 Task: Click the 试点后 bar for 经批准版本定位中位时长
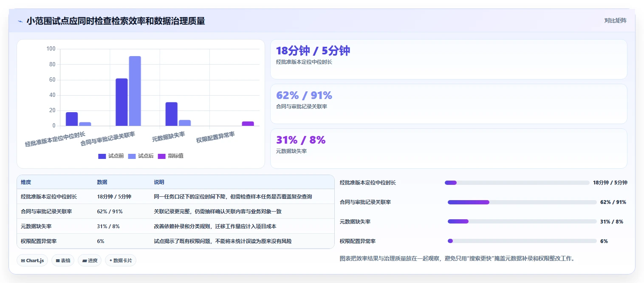pos(85,124)
